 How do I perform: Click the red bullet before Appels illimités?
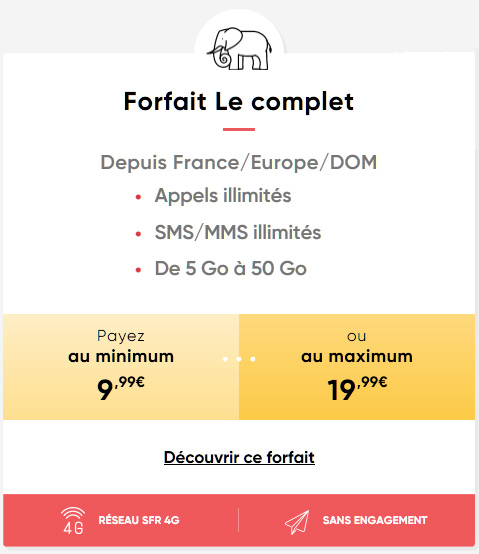tap(138, 197)
